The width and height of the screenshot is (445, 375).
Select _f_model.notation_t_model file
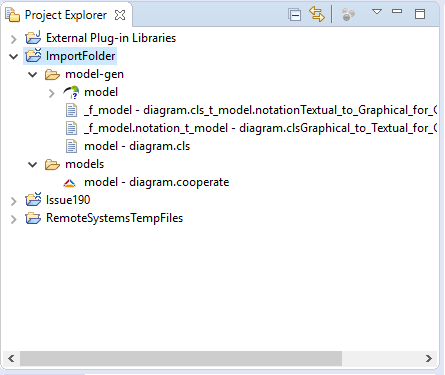[x=260, y=128]
